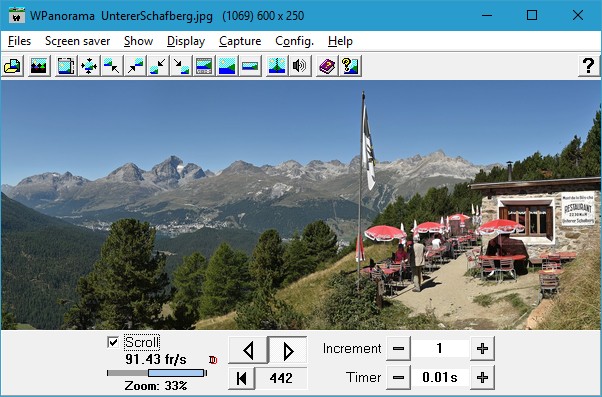Open the Help menu
This screenshot has height=397, width=602.
(340, 41)
